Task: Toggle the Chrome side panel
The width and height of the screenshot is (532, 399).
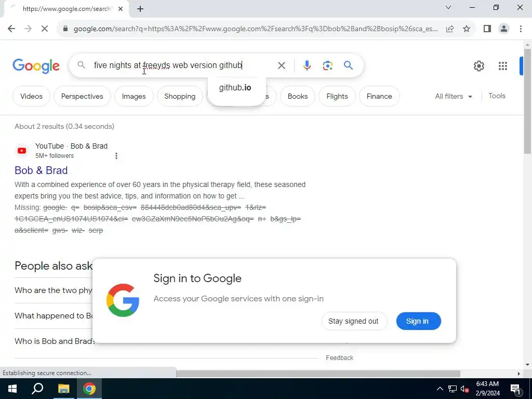Action: pos(487,29)
